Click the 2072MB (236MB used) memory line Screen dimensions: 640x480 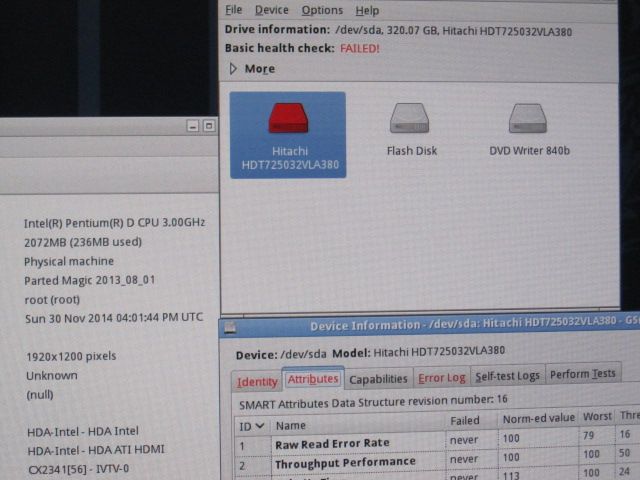(x=83, y=242)
